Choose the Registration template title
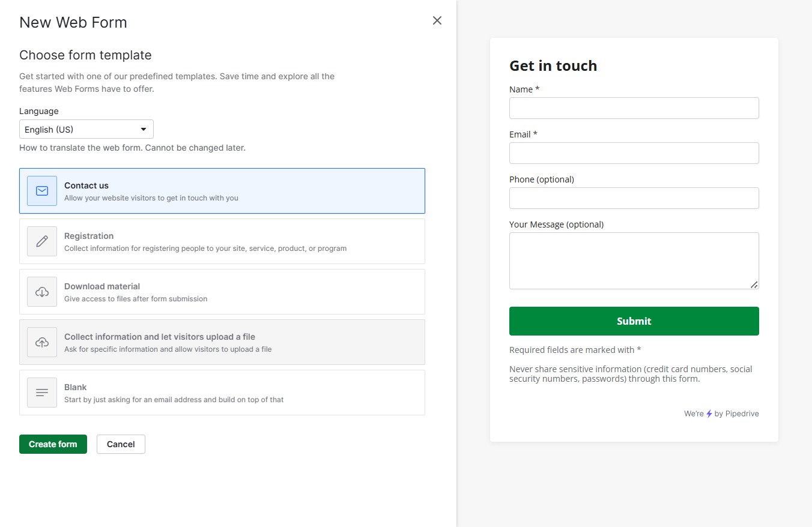This screenshot has height=527, width=812. coord(89,236)
